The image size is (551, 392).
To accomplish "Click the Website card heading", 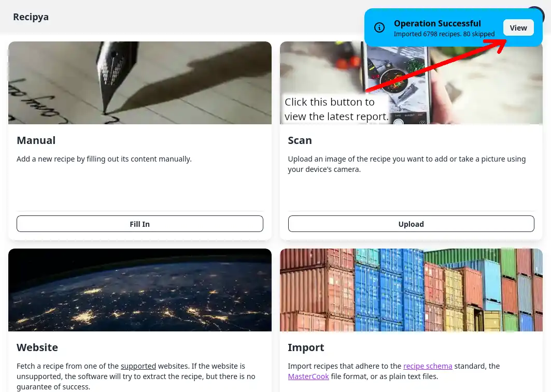I will coord(37,347).
